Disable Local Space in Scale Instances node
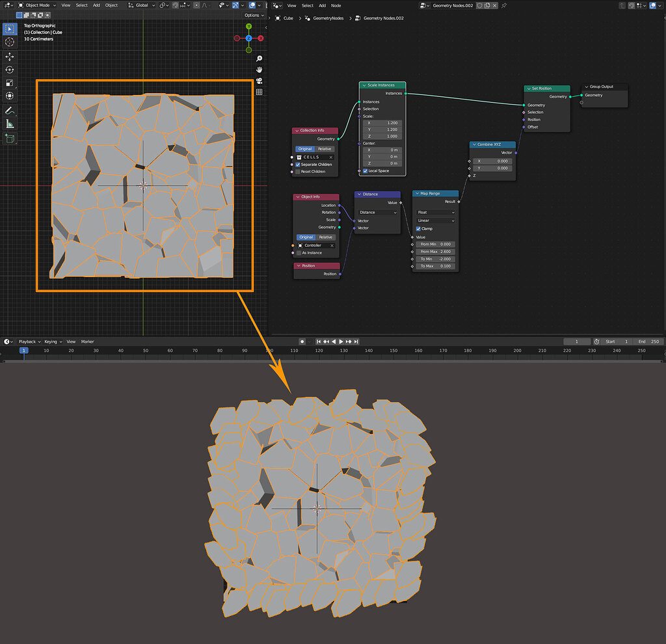The height and width of the screenshot is (644, 666). (365, 170)
